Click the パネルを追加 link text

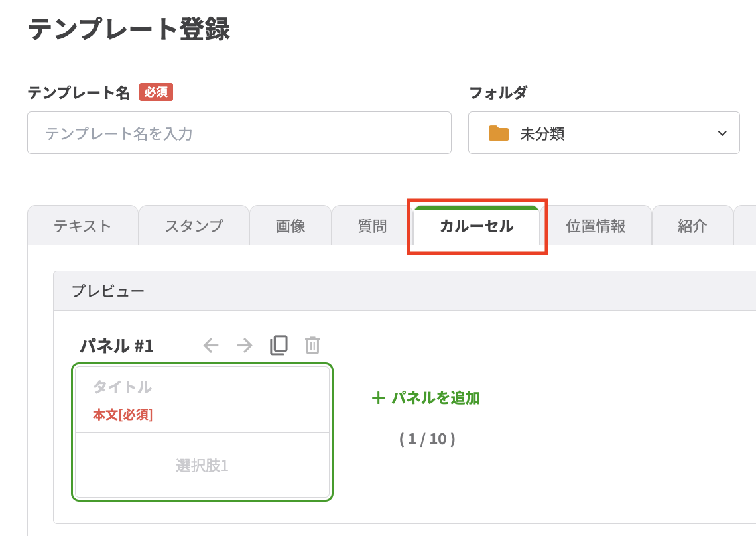click(436, 398)
